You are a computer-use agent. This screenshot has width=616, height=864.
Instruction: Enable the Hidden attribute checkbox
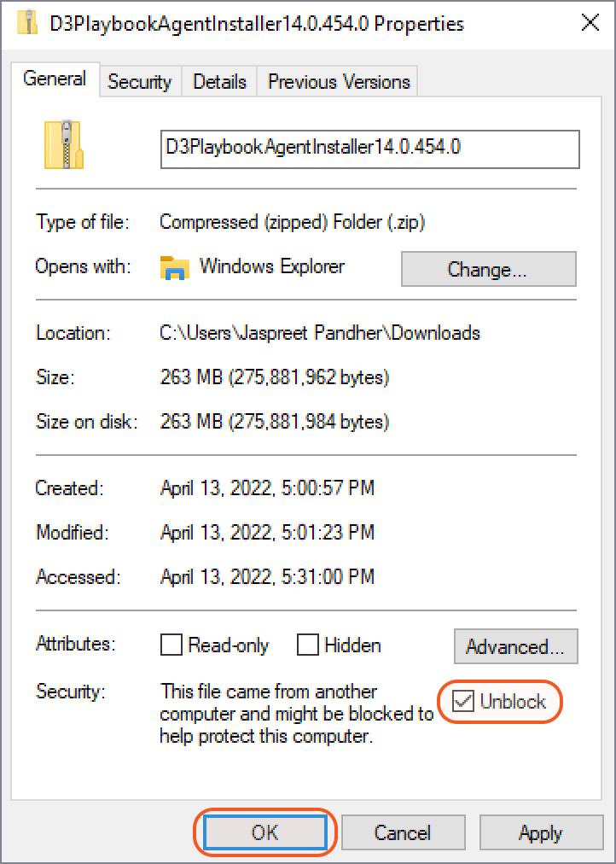[x=308, y=645]
